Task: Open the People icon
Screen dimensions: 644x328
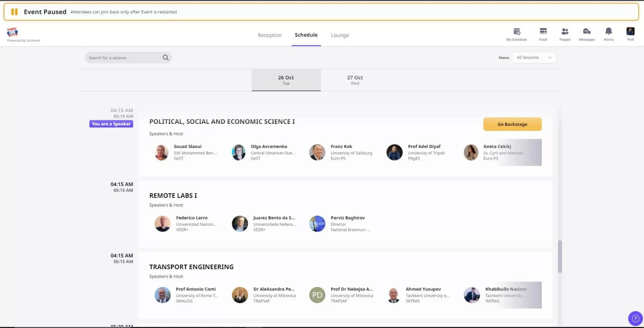Action: [x=565, y=32]
